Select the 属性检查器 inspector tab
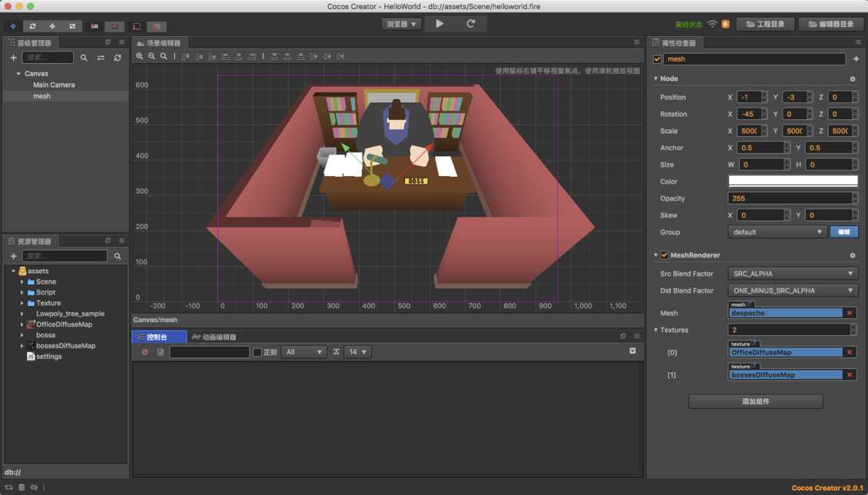Viewport: 868px width, 495px height. click(x=674, y=42)
